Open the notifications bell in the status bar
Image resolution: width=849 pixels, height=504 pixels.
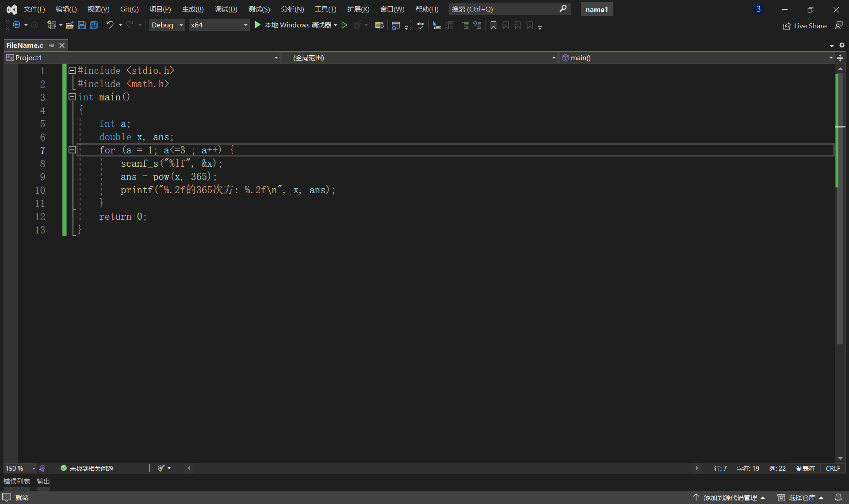pyautogui.click(x=838, y=497)
